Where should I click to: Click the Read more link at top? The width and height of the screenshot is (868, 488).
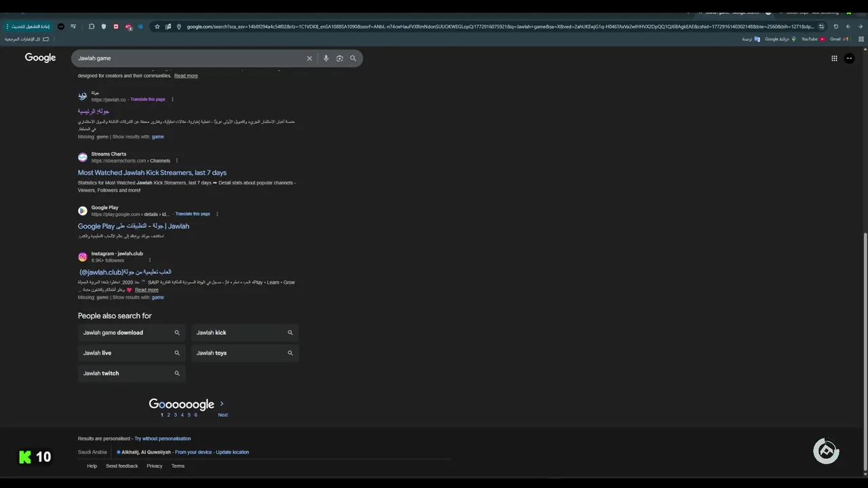point(186,76)
